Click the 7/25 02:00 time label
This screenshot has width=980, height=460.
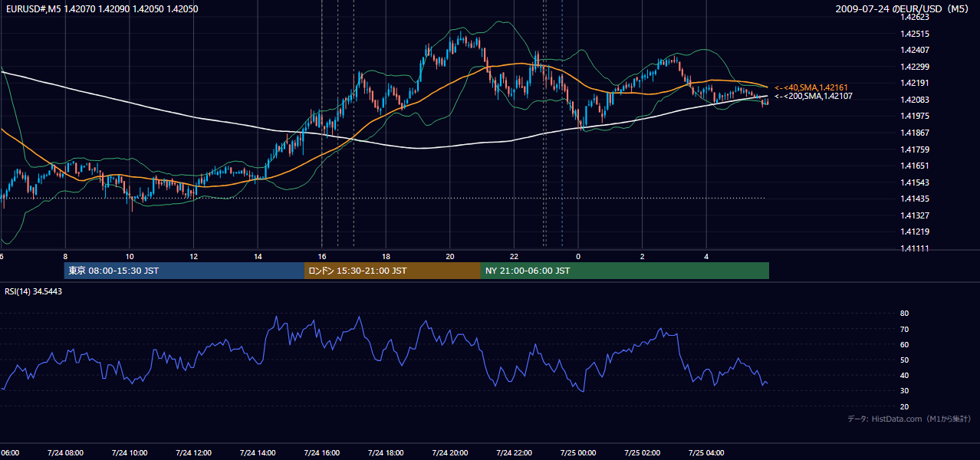point(642,453)
